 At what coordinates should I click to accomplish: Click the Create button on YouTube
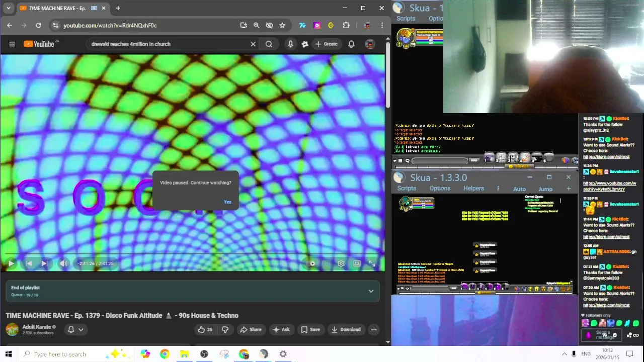326,44
